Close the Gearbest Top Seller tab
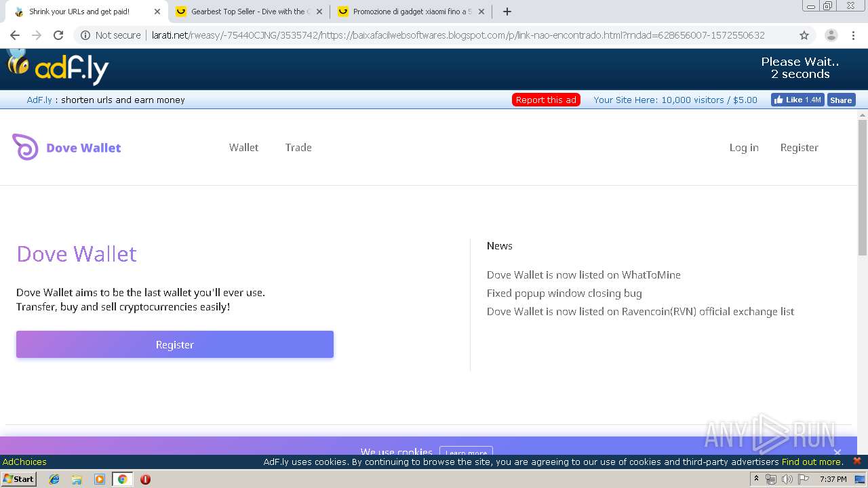 (319, 12)
